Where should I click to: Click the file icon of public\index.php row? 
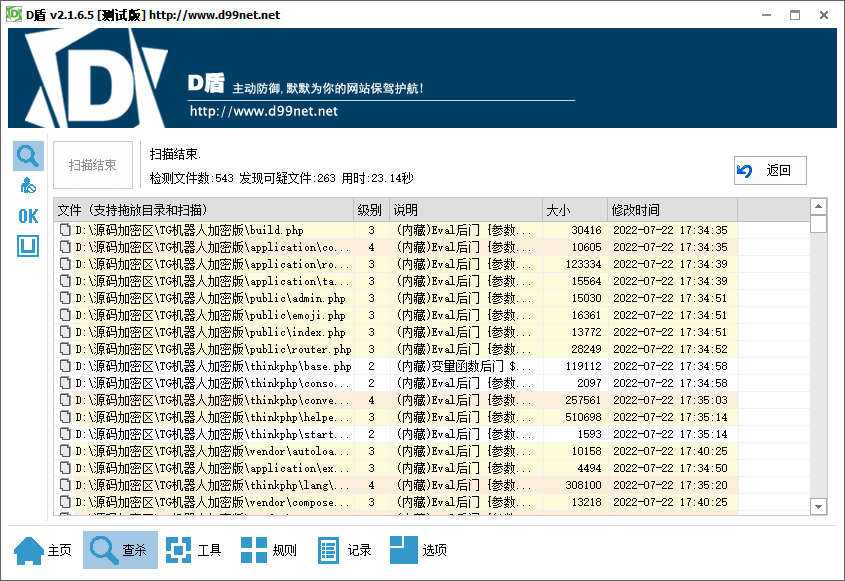[x=65, y=332]
